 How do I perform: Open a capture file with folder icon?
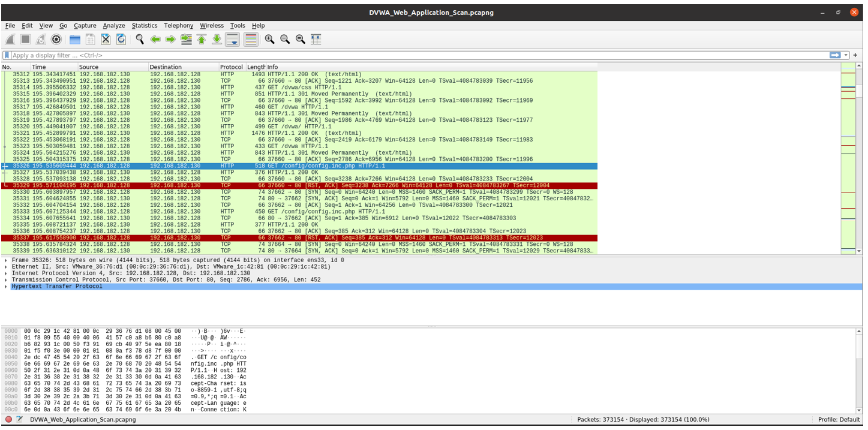pos(75,40)
